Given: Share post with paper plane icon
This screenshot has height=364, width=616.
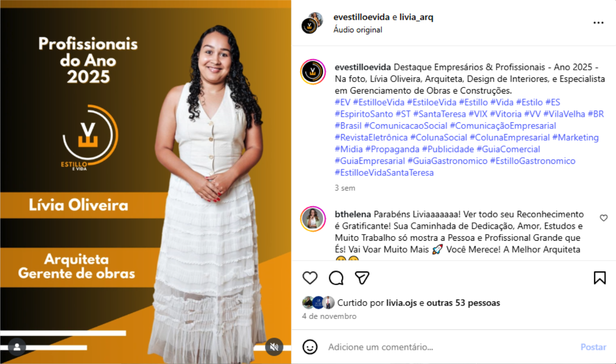Looking at the screenshot, I should 362,278.
